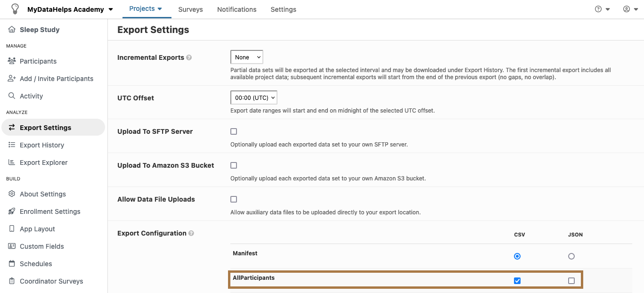644x293 pixels.
Task: Go to Export Explorer chart page
Action: [43, 163]
